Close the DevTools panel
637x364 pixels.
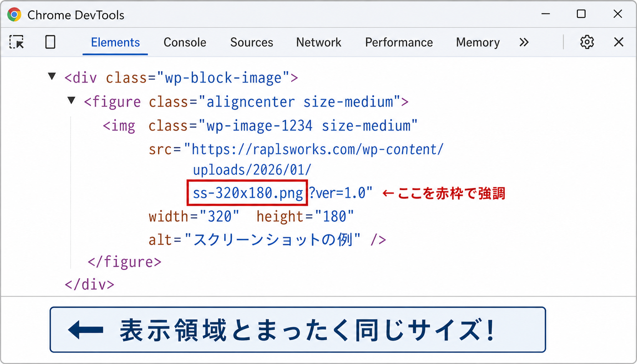(619, 42)
